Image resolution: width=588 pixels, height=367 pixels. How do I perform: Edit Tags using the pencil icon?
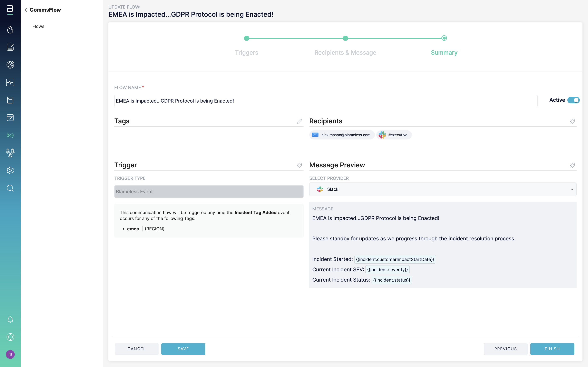pos(299,121)
